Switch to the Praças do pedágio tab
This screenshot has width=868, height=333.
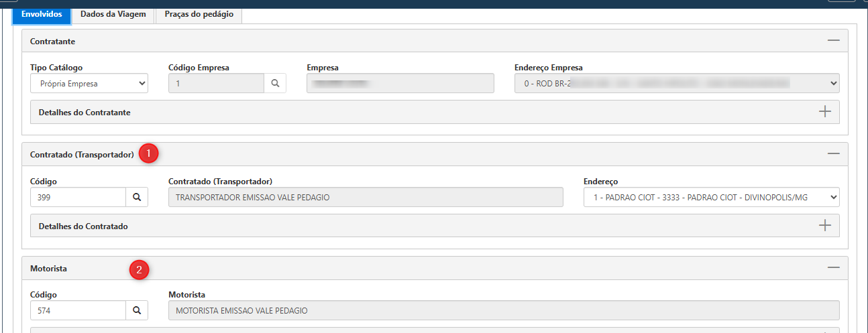pyautogui.click(x=199, y=14)
